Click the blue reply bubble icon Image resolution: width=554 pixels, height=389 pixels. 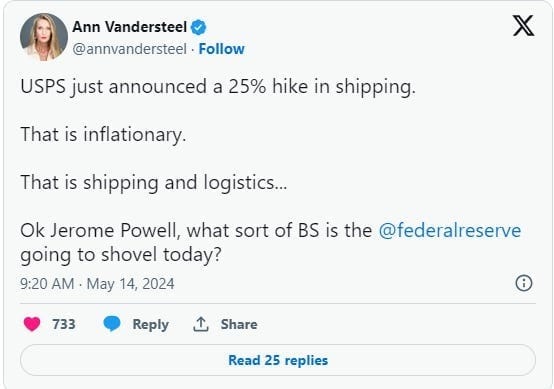[112, 324]
